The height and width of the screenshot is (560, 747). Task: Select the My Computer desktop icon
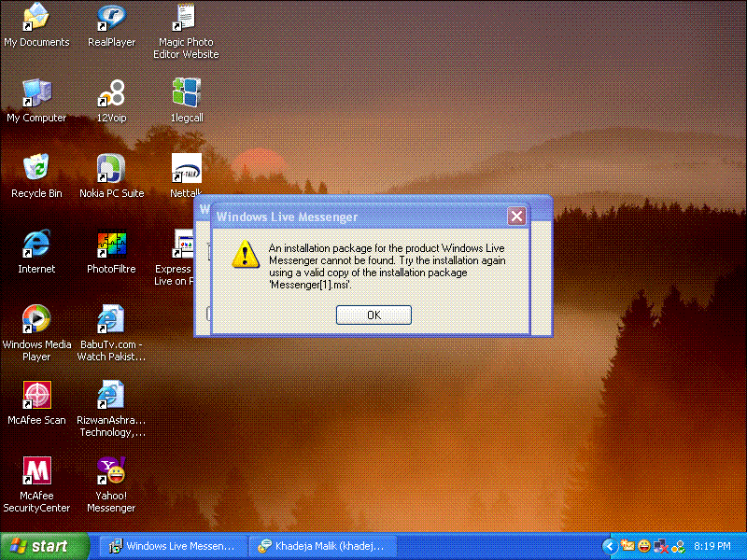(x=36, y=101)
